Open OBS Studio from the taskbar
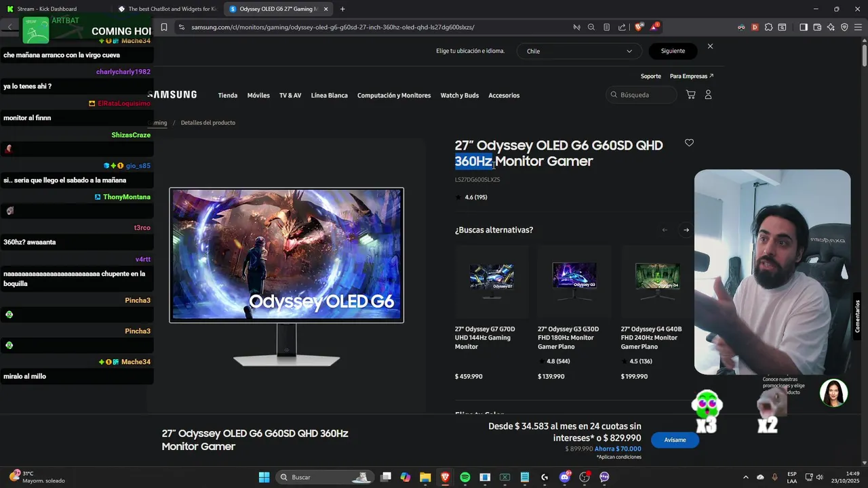Viewport: 868px width, 488px height. point(585,477)
